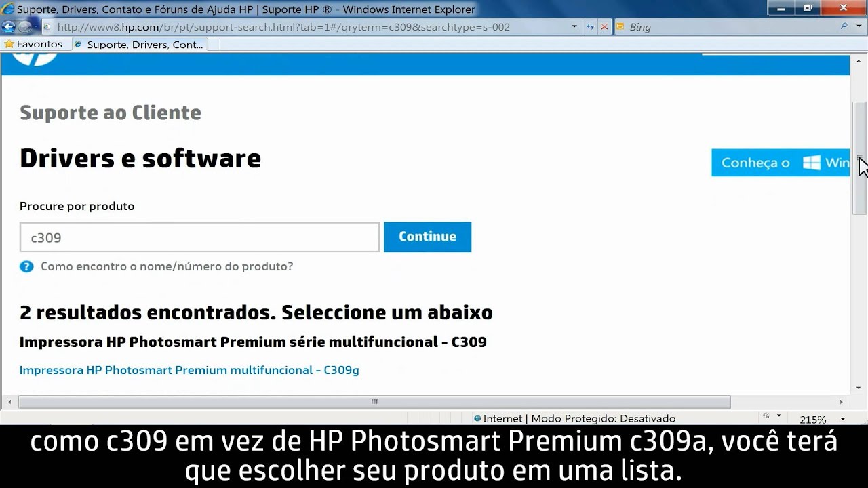
Task: Click the horizontal scrollbar left arrow
Action: pos(9,402)
